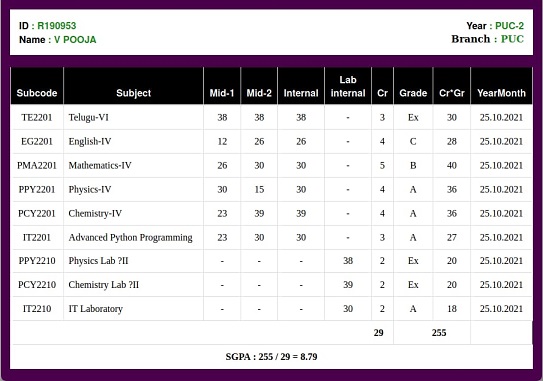The width and height of the screenshot is (543, 381).
Task: Select the total Cr*Gr value 255
Action: pos(439,333)
